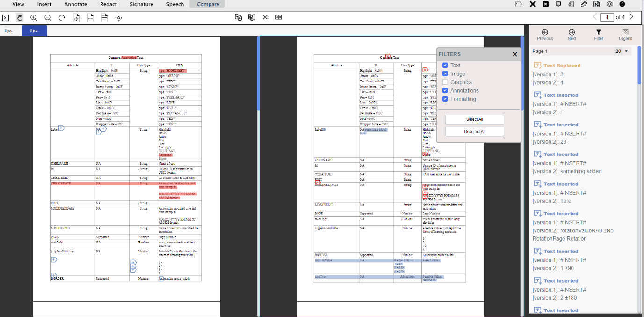Exit compare mode with the X toolbar icon

[x=265, y=17]
